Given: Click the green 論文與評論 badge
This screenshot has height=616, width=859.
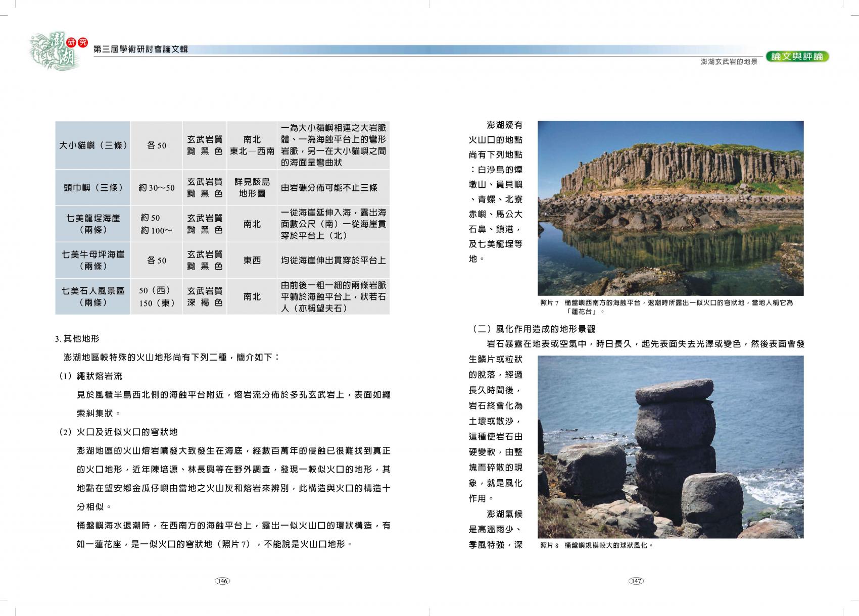Looking at the screenshot, I should [797, 57].
